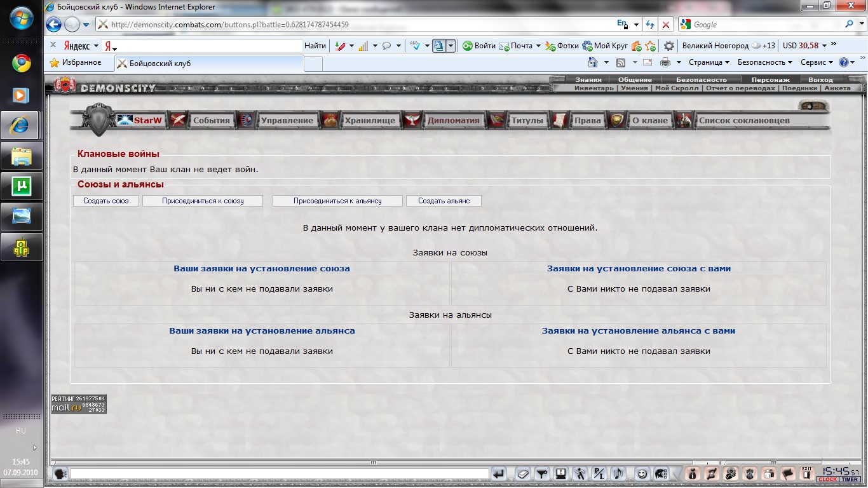Open the Поединки link
The width and height of the screenshot is (868, 488).
pyautogui.click(x=799, y=88)
